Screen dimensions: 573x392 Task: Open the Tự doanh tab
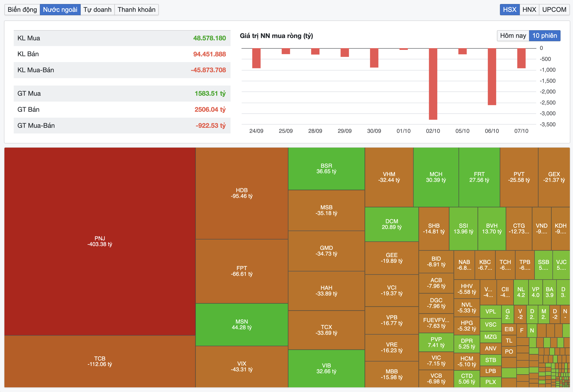coord(97,10)
